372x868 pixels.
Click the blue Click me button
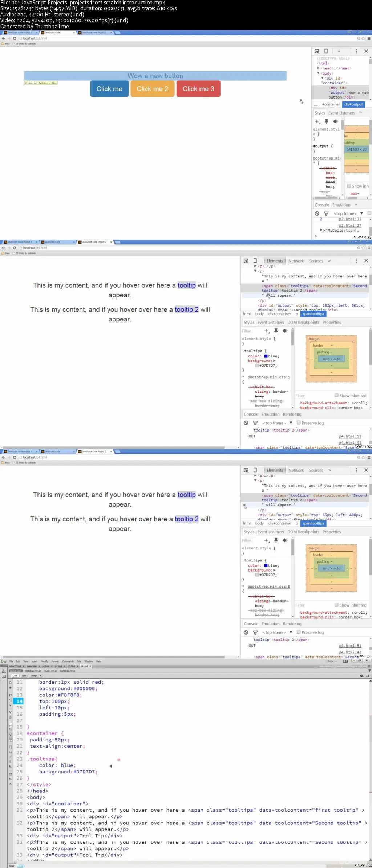[109, 89]
